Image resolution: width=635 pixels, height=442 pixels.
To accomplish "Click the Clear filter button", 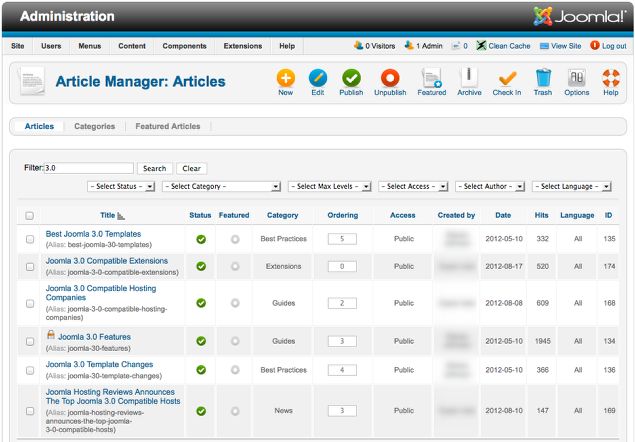I will point(192,168).
